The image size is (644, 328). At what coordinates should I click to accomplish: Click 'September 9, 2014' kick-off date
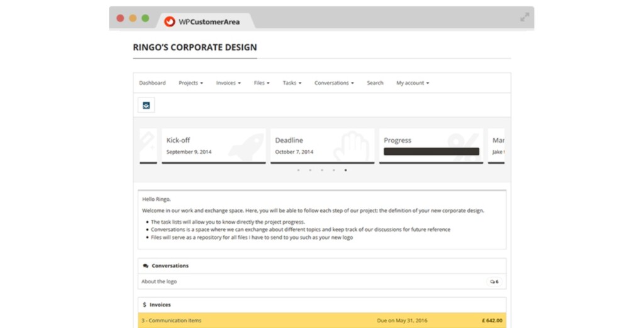pos(189,152)
